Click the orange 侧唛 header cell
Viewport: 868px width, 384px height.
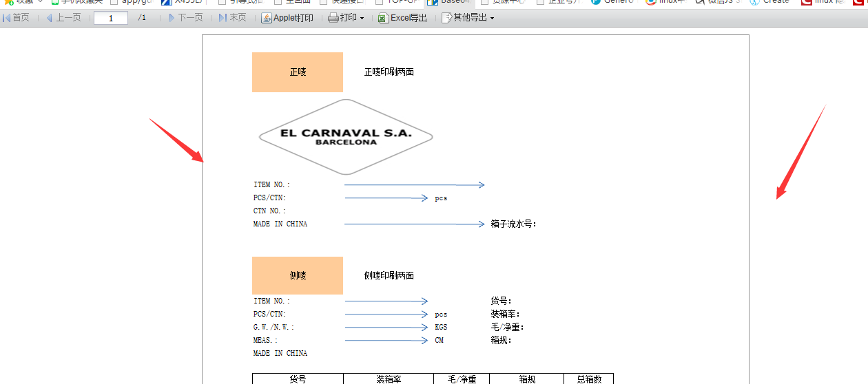298,275
